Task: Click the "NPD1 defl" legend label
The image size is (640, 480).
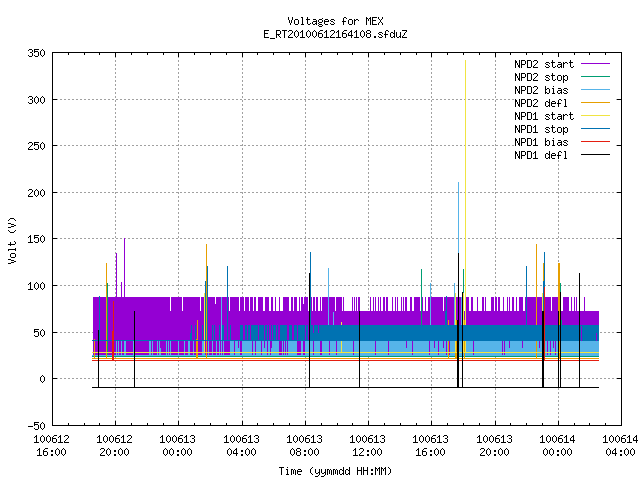Action: tap(541, 156)
